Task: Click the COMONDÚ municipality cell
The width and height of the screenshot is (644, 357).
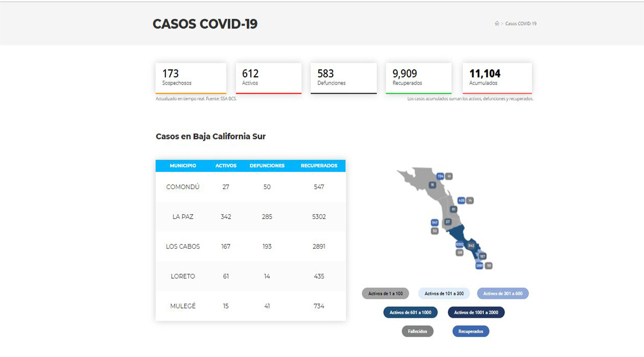Action: click(x=183, y=187)
